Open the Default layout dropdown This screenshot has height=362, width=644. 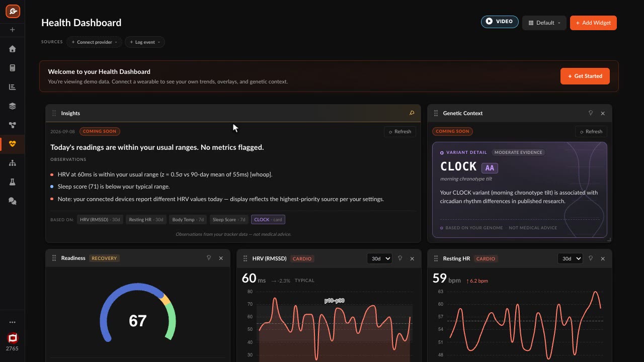click(544, 23)
